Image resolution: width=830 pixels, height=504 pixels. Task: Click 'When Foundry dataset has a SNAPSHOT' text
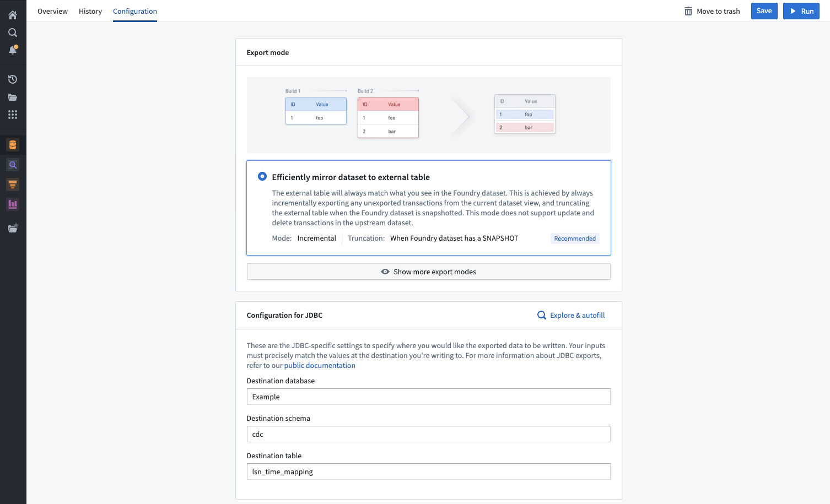coord(454,238)
